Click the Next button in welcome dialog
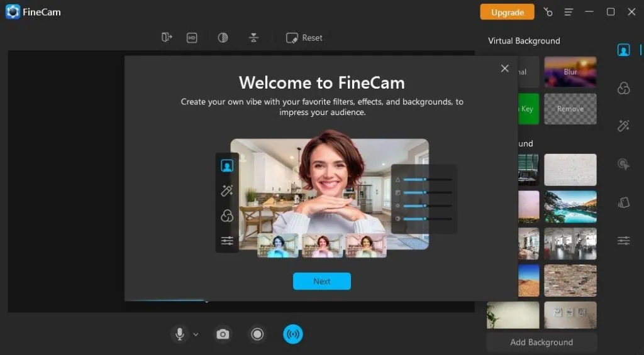This screenshot has height=355, width=644. tap(321, 281)
